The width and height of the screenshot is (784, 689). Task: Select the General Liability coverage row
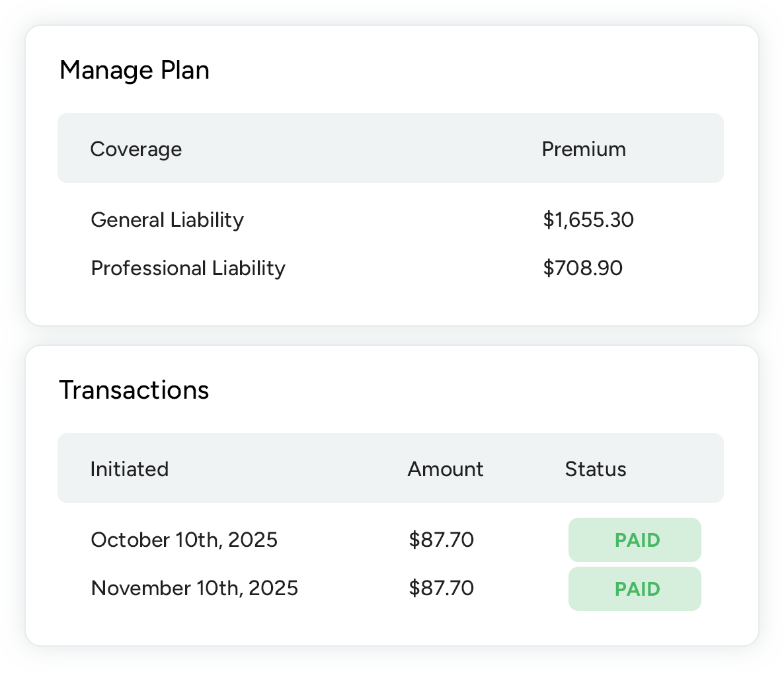click(x=167, y=220)
